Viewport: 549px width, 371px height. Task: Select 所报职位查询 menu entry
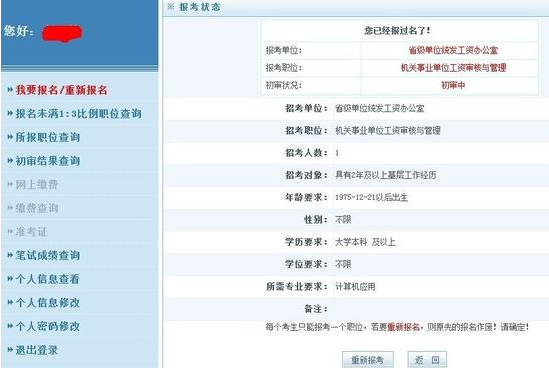(48, 137)
